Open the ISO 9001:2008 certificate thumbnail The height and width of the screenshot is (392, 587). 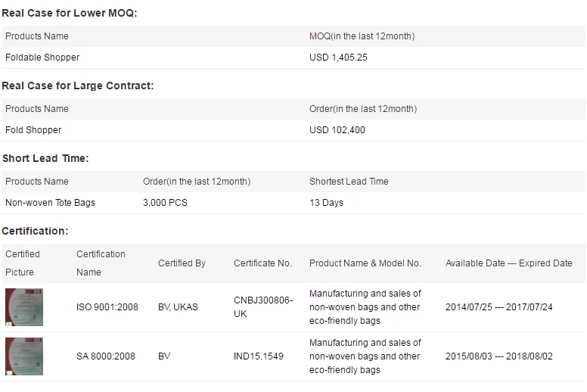[24, 307]
